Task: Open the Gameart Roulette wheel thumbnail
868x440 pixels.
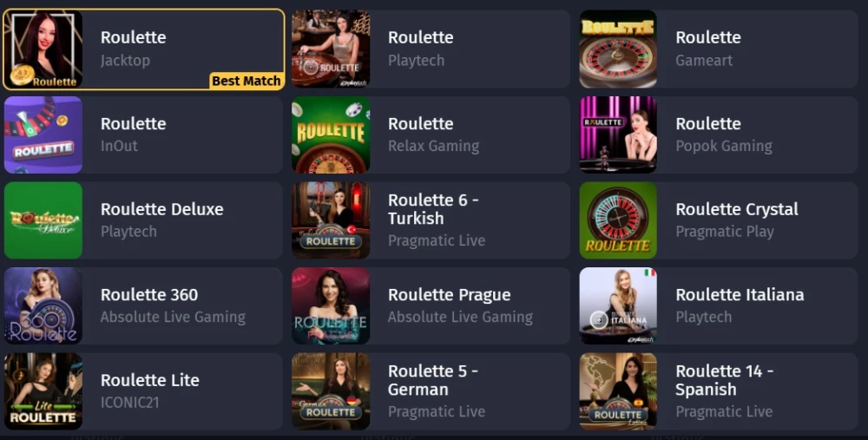Action: coord(618,49)
